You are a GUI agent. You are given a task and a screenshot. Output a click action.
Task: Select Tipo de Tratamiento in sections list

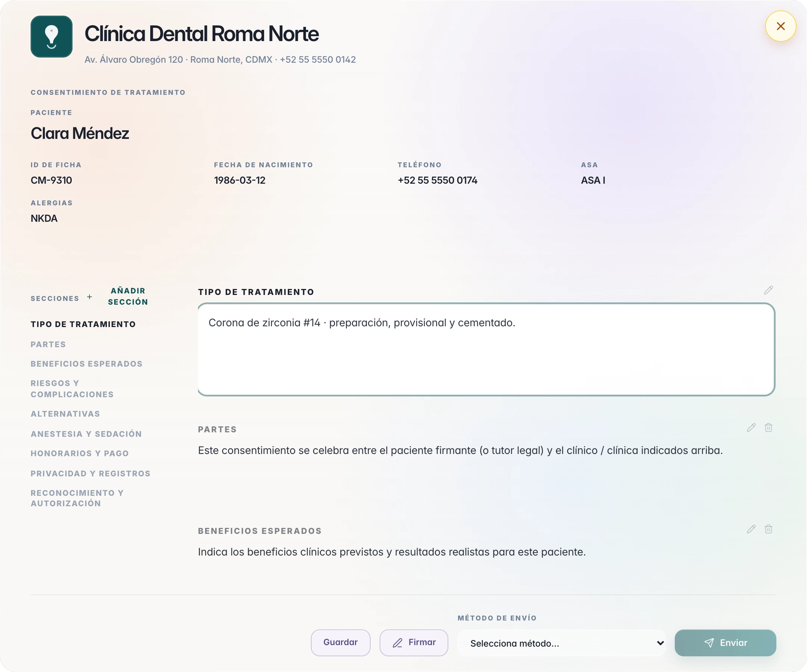83,324
